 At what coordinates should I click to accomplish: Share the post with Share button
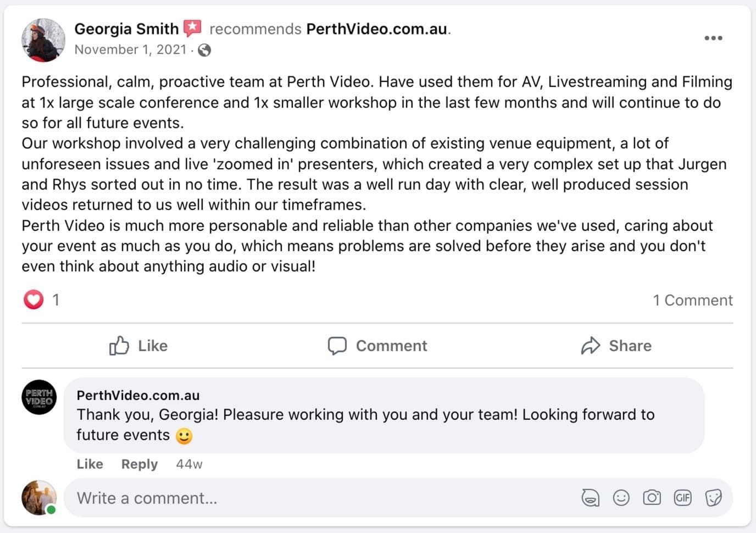point(616,346)
